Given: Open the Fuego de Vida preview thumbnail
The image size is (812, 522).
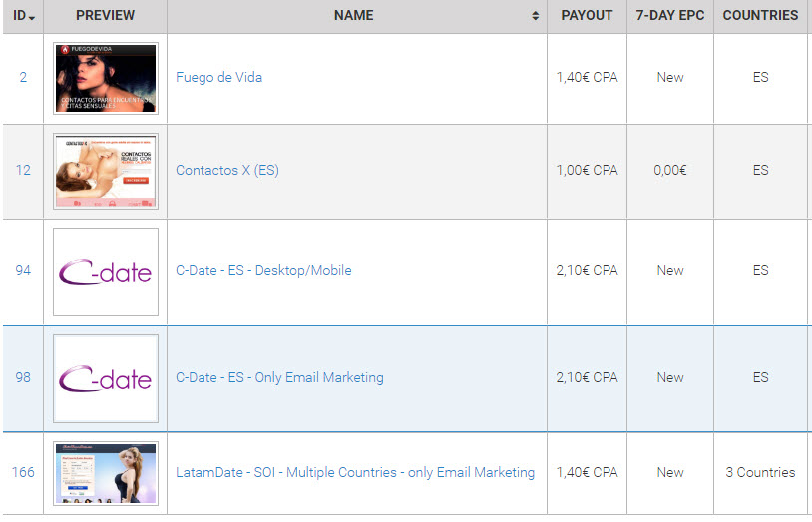Looking at the screenshot, I should pos(106,78).
